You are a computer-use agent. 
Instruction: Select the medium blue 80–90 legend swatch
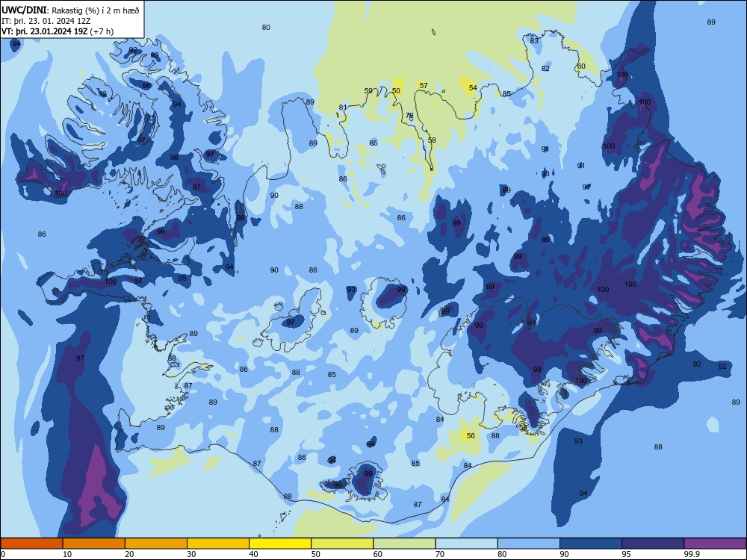tap(529, 544)
